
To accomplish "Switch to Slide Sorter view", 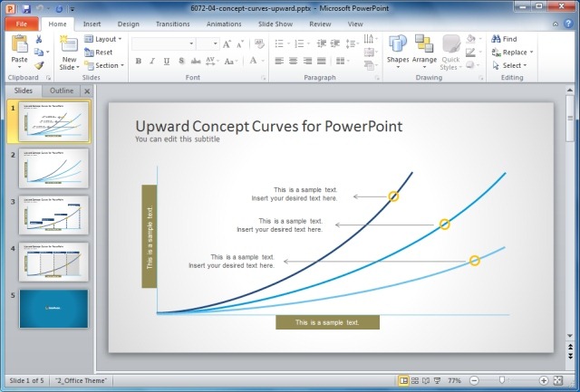I will pyautogui.click(x=415, y=380).
